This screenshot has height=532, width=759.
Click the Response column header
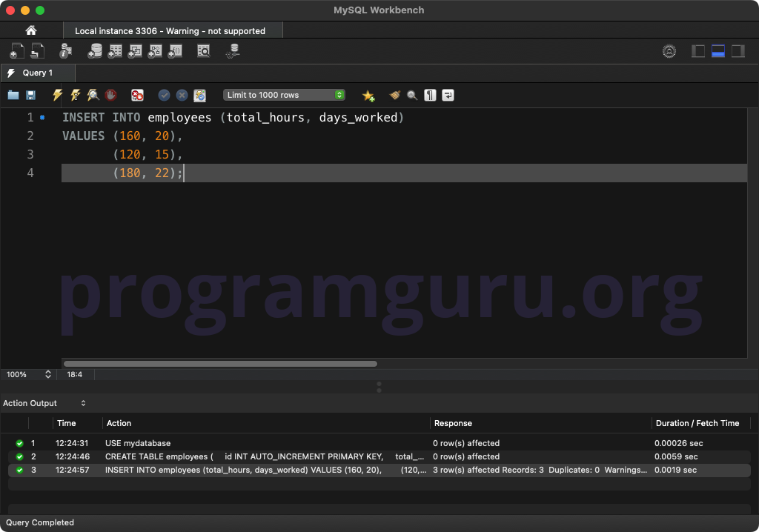453,423
